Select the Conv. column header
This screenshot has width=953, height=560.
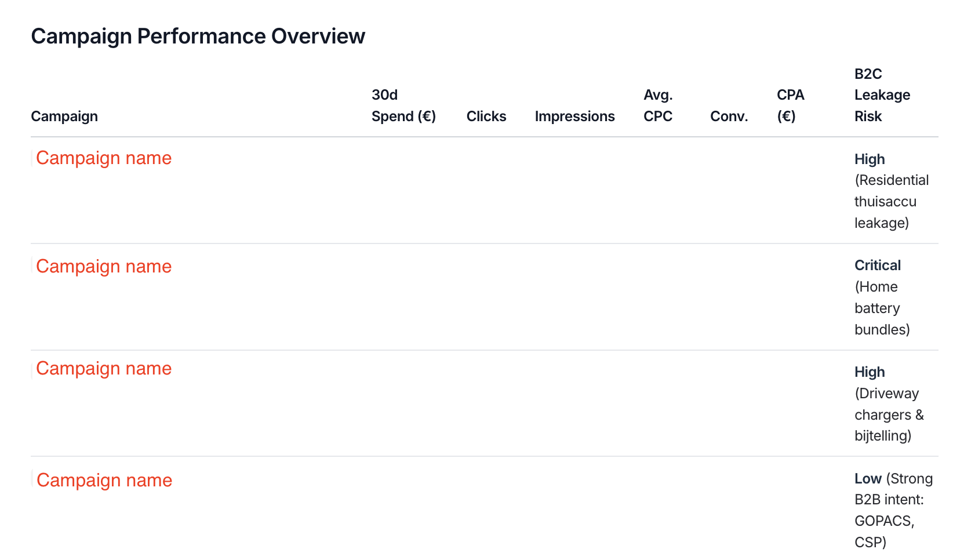(729, 117)
